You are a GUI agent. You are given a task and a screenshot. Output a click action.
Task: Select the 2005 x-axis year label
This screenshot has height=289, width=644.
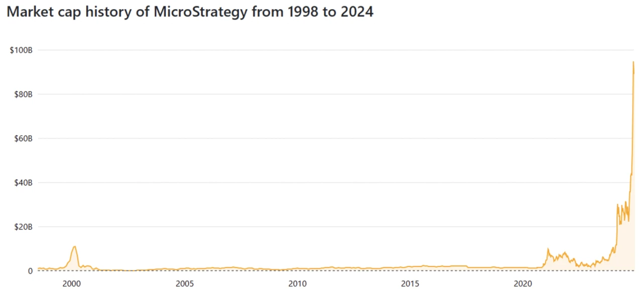point(185,283)
